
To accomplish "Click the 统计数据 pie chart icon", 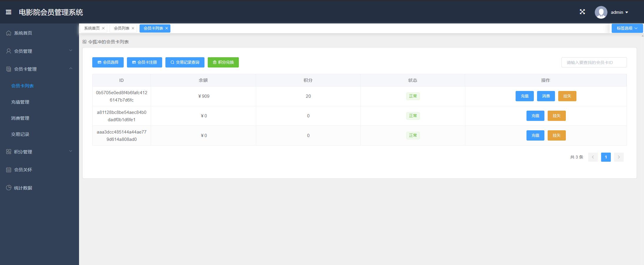I will tap(9, 188).
